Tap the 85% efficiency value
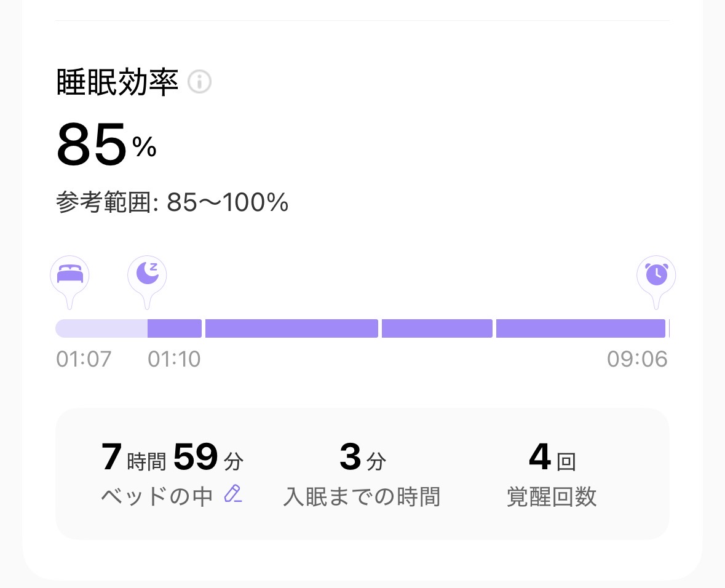 [106, 145]
